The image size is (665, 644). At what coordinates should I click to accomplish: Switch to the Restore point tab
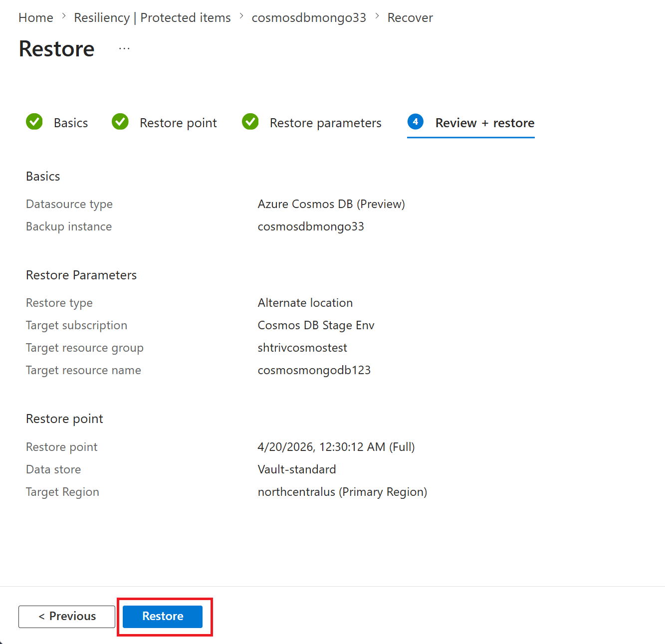click(178, 123)
